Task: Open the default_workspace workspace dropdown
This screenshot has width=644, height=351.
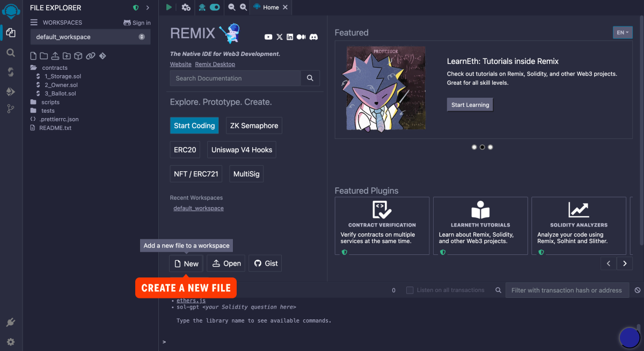Action: click(x=90, y=37)
